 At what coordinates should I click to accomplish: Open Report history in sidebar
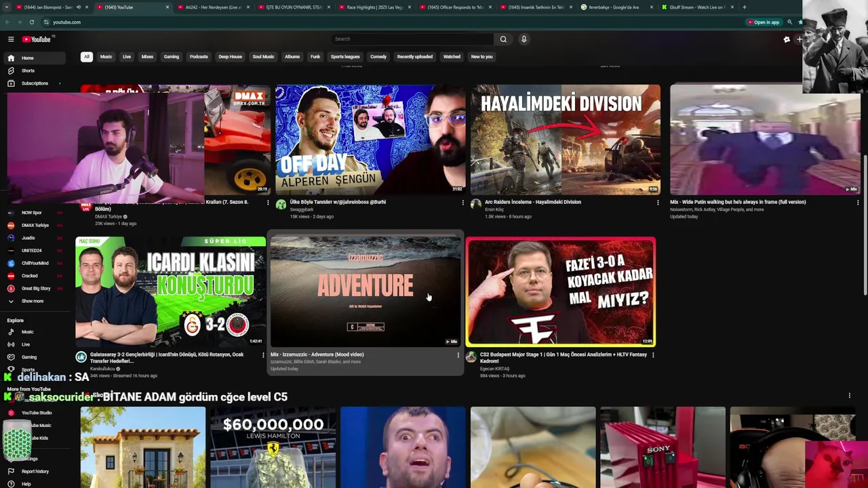coord(35,472)
